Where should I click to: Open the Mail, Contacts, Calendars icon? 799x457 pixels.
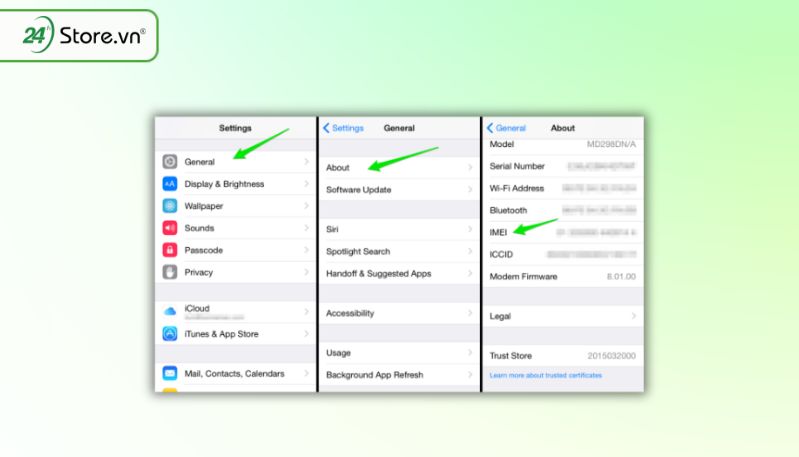click(170, 373)
